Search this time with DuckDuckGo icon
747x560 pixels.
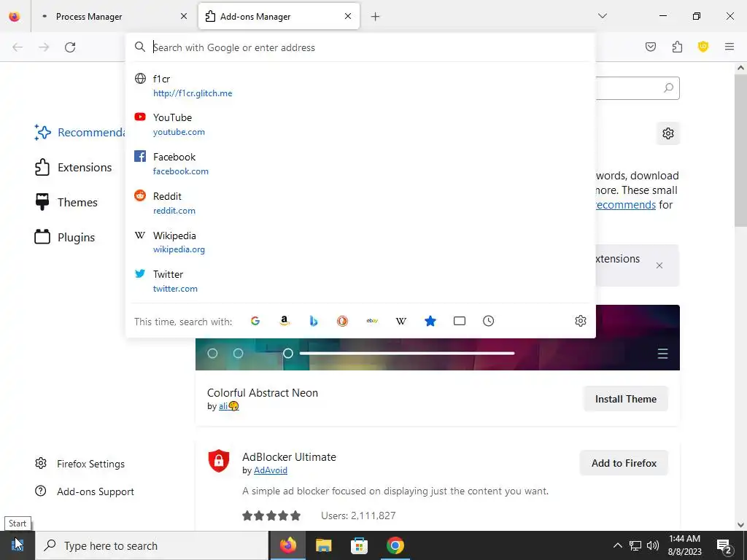coord(343,321)
